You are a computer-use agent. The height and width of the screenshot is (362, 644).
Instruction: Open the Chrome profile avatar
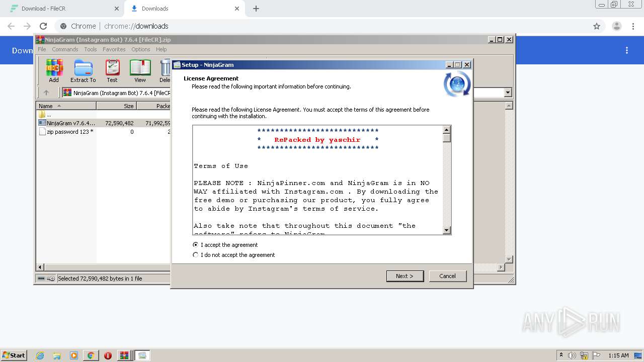(616, 26)
